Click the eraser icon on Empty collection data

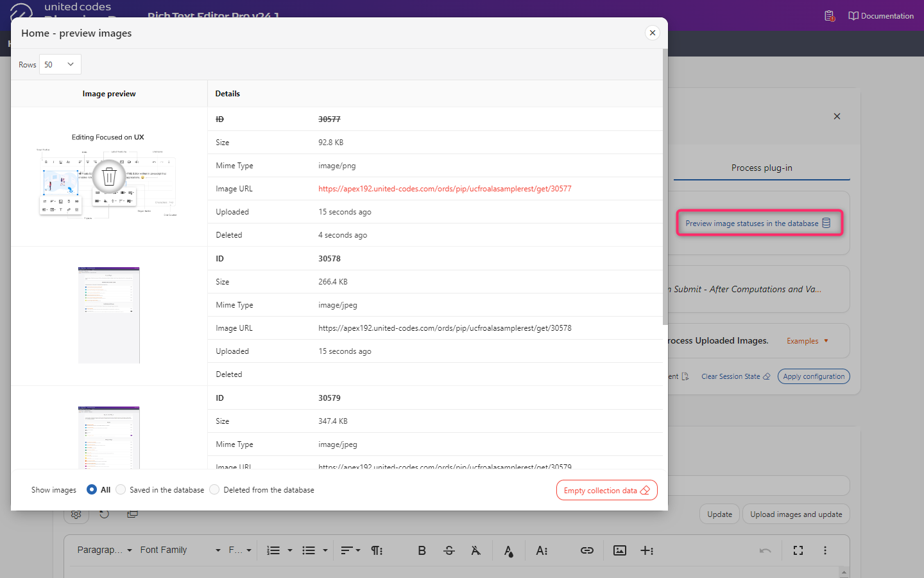coord(645,490)
